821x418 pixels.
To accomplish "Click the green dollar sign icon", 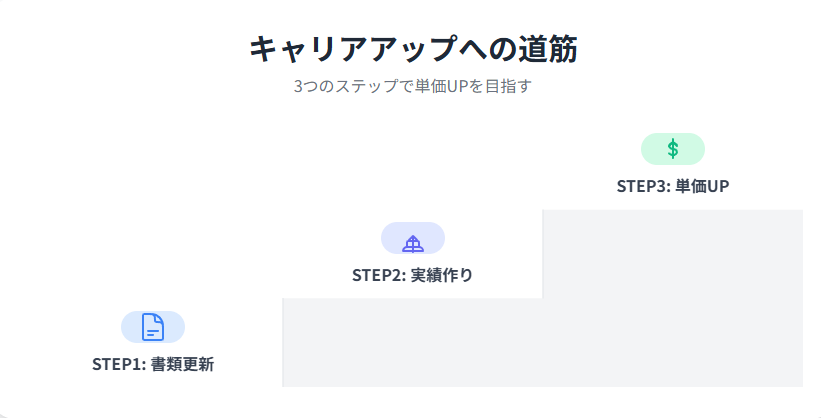I will pyautogui.click(x=673, y=149).
